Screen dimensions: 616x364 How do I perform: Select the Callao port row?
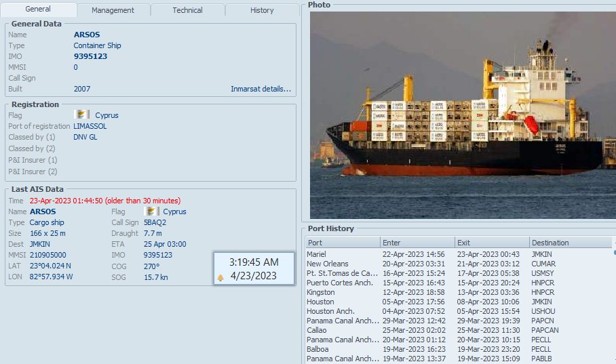(x=459, y=330)
